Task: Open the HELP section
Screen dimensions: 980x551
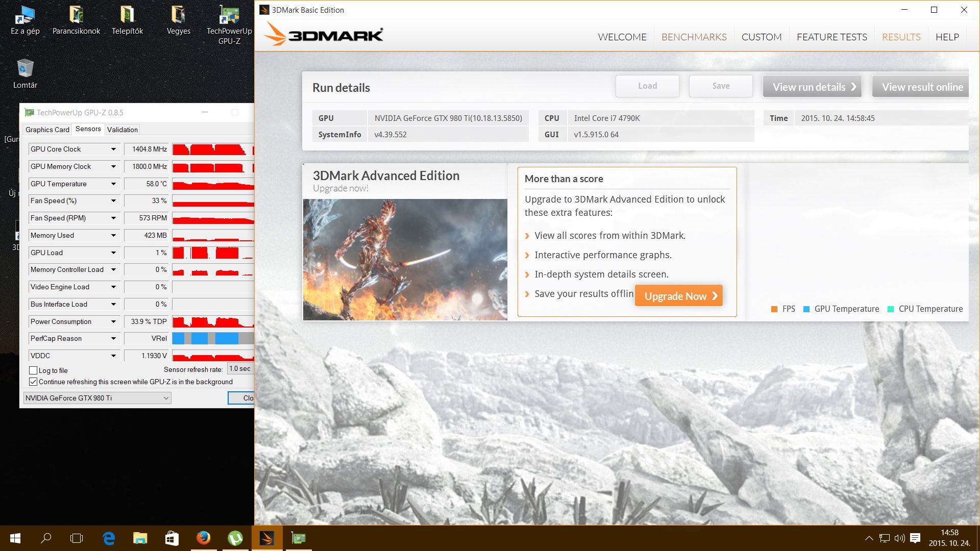Action: 947,37
